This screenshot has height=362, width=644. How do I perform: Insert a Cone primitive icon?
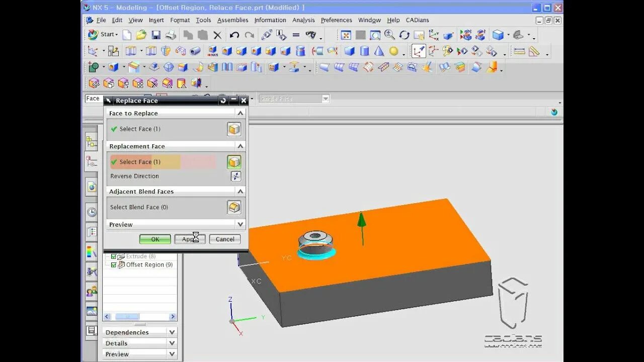[379, 51]
